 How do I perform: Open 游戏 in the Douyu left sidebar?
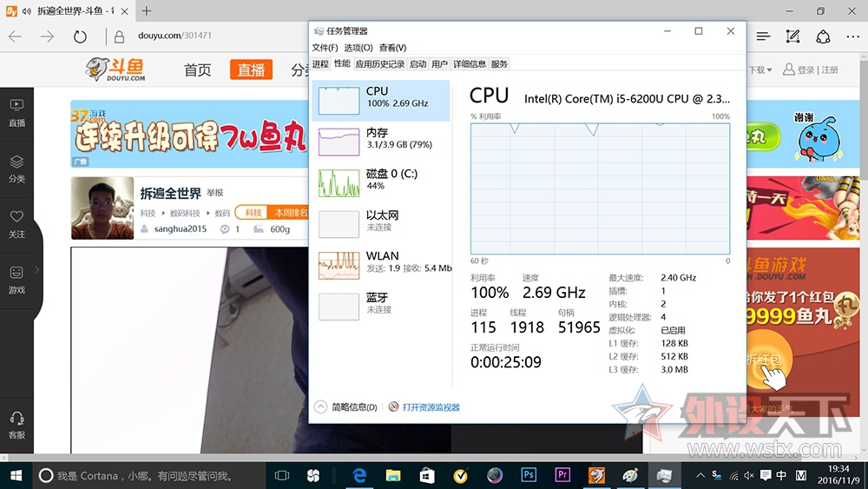(x=16, y=281)
